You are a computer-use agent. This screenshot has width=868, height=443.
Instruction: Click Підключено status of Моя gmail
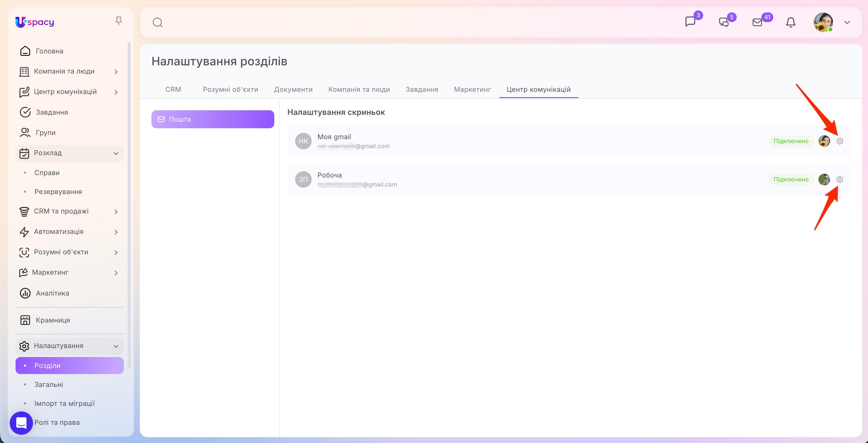791,141
